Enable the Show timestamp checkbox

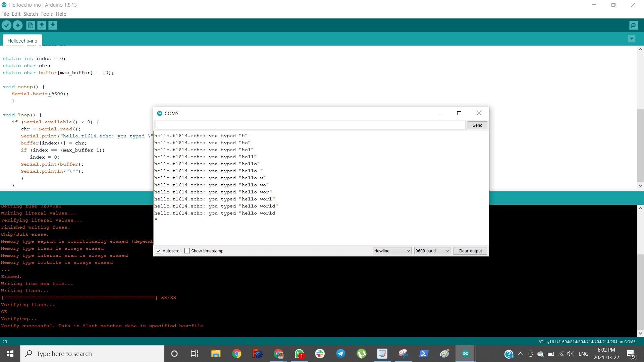[187, 251]
